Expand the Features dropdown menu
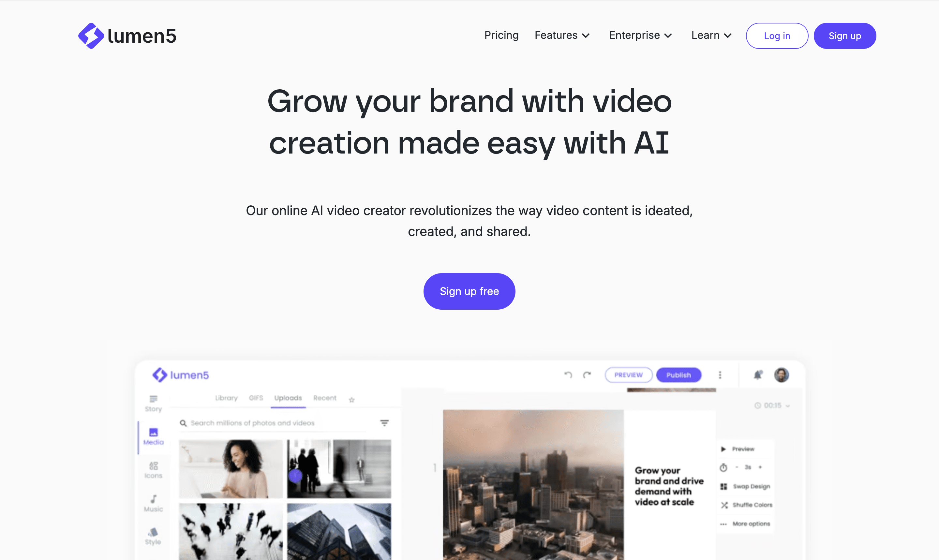The width and height of the screenshot is (939, 560). pos(562,35)
